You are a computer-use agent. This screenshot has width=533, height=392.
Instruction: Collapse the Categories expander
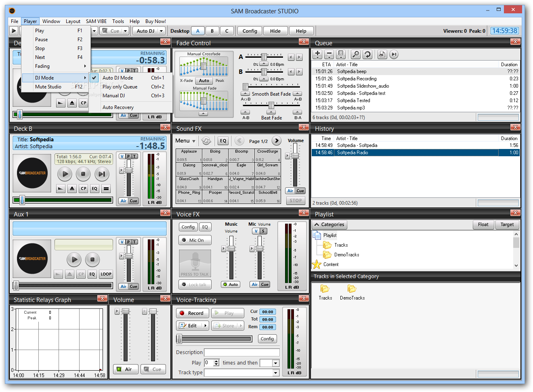(x=330, y=224)
